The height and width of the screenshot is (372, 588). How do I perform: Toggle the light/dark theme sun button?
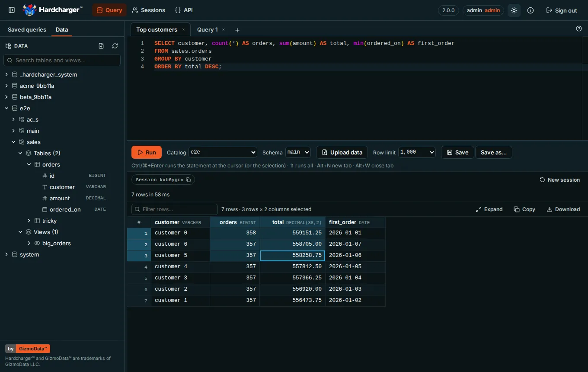click(514, 10)
